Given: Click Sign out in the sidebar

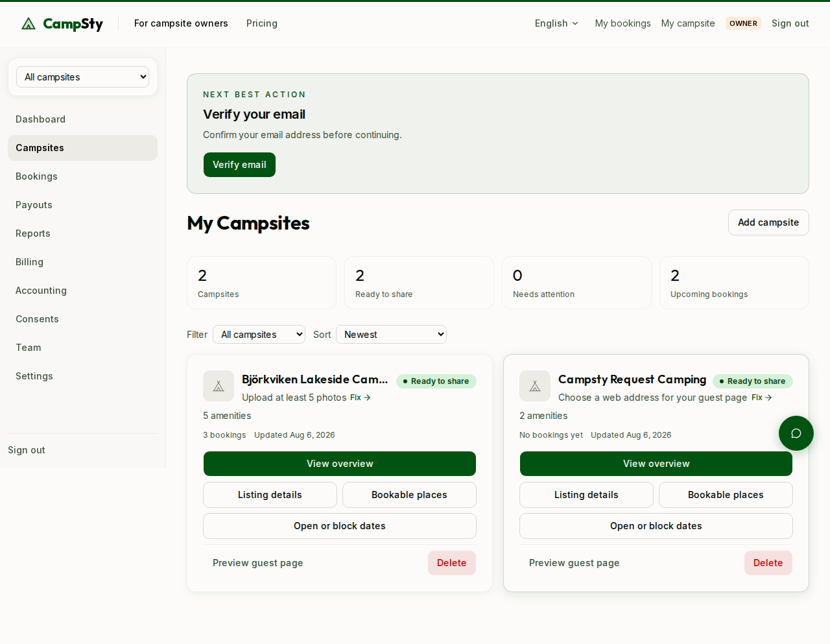Looking at the screenshot, I should [27, 450].
